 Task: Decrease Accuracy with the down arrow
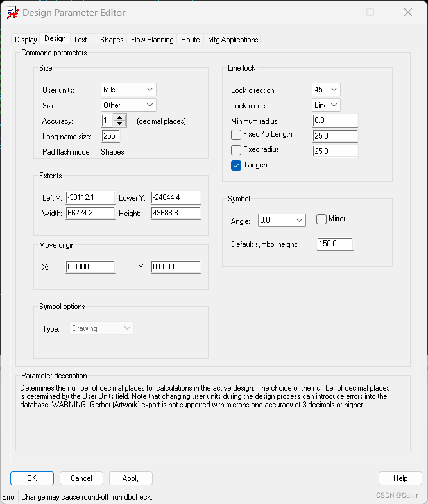120,124
